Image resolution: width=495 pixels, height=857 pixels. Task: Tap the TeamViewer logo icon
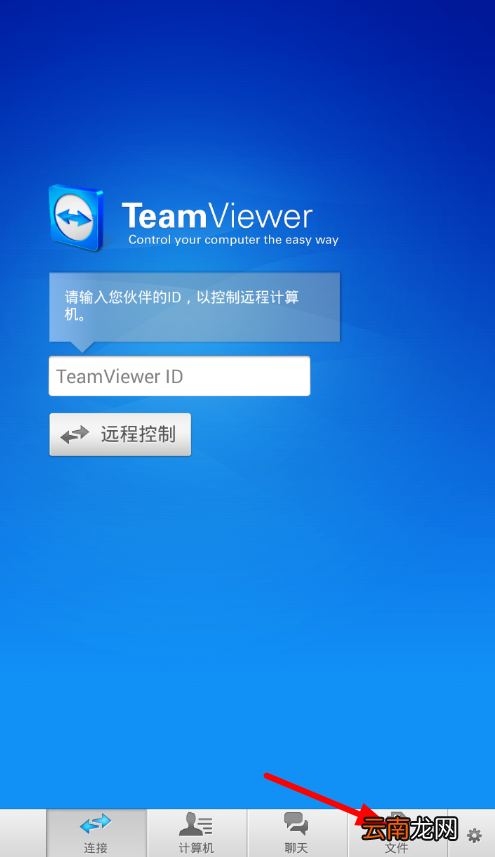pos(76,218)
